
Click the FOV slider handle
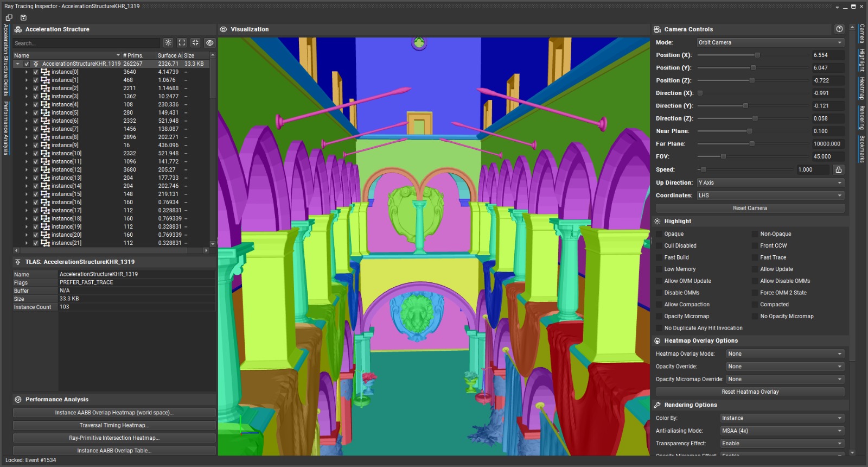pyautogui.click(x=723, y=156)
